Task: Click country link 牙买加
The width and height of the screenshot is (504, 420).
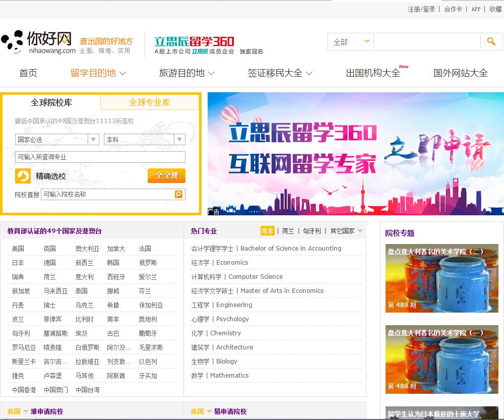Action: [148, 376]
